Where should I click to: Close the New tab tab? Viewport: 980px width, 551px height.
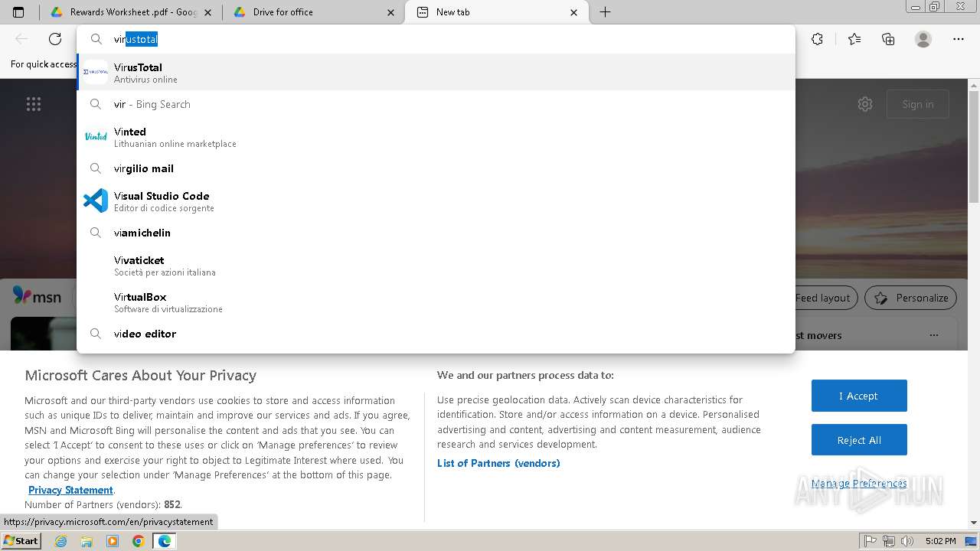pos(574,12)
